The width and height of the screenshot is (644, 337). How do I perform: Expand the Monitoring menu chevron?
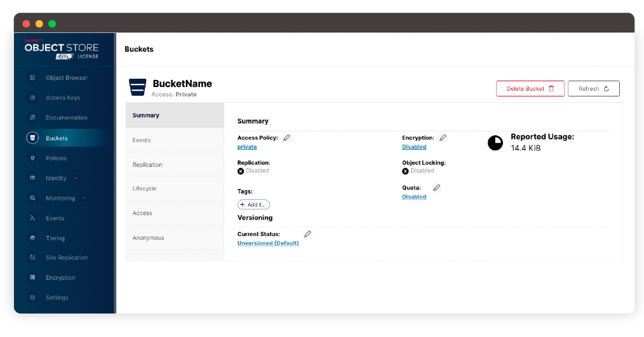pos(84,199)
